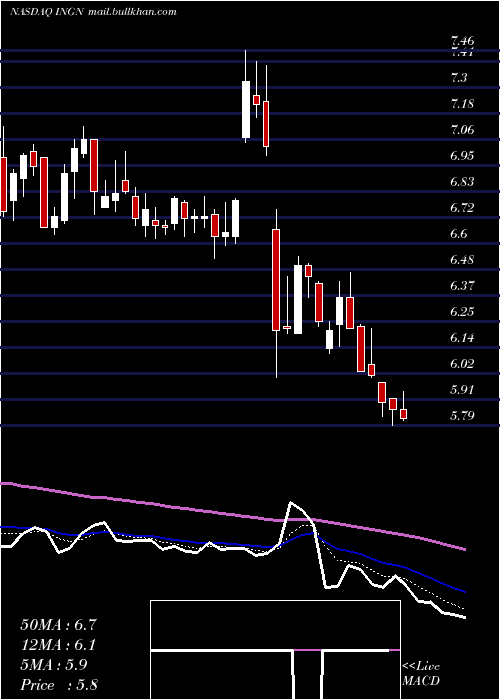The image size is (500, 700).
Task: Click the 5.91 price axis label
Action: (x=462, y=390)
